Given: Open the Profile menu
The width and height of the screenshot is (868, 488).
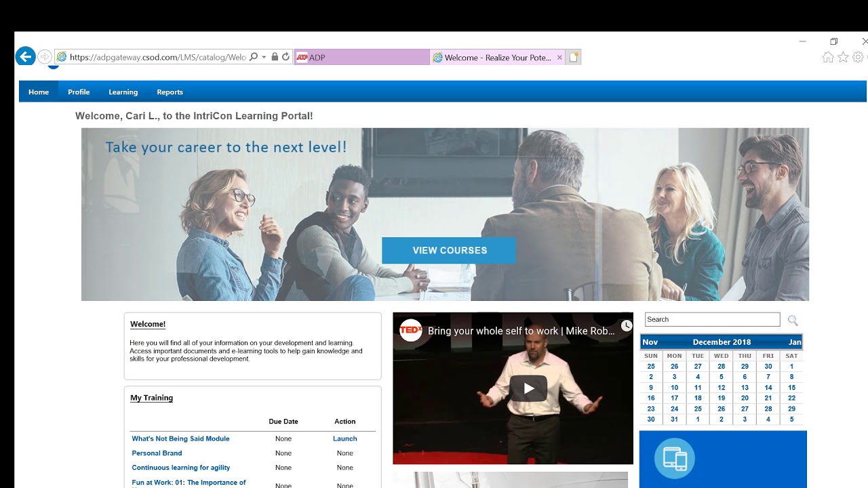Looking at the screenshot, I should pyautogui.click(x=79, y=92).
